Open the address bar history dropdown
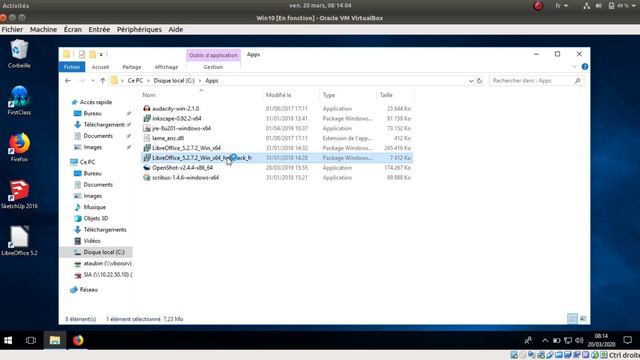640x360 pixels. [471, 81]
